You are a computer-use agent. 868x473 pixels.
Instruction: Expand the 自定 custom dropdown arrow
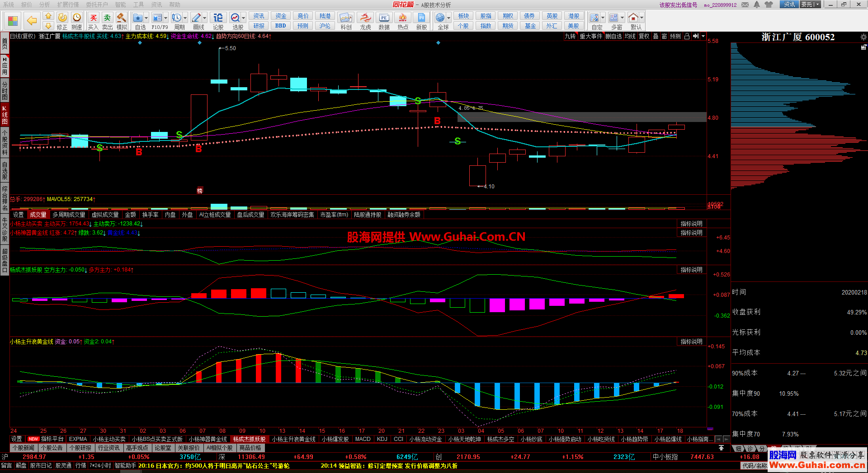[x=603, y=18]
